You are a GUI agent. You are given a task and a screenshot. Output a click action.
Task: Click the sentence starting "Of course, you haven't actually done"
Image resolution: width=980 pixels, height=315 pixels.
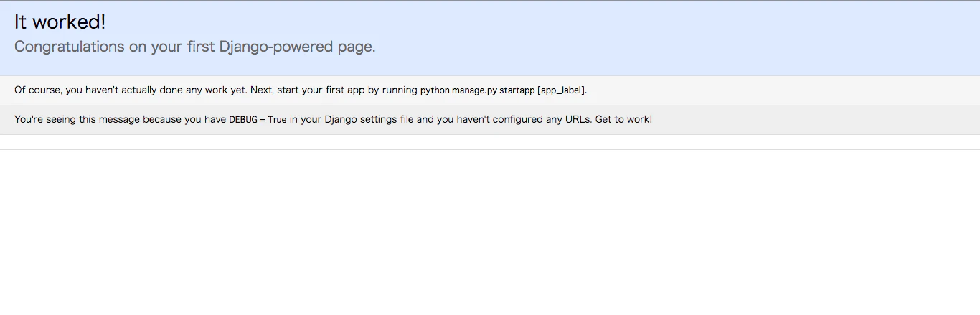[301, 90]
